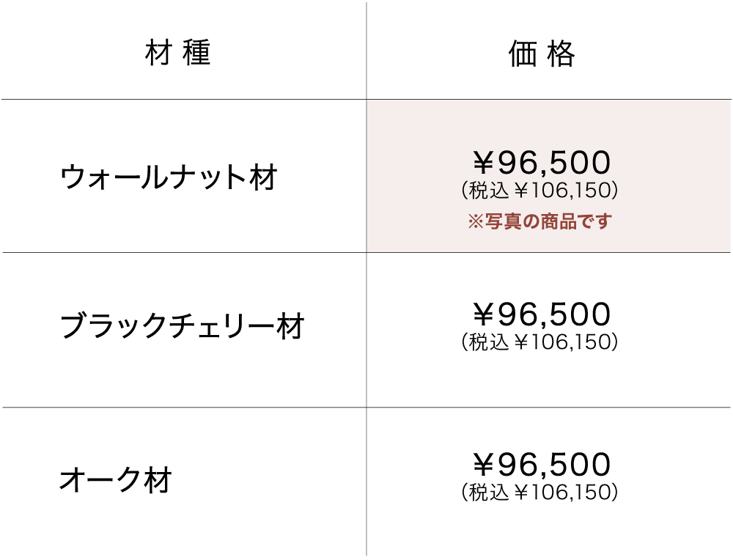Image resolution: width=733 pixels, height=560 pixels.
Task: Click the ¥96,500 price for オーク材
Action: pyautogui.click(x=541, y=465)
